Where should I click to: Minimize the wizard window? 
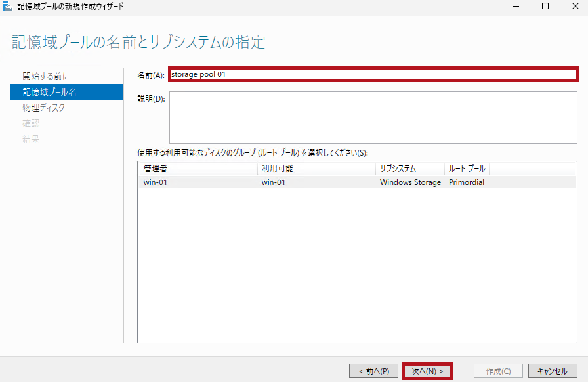coord(515,7)
